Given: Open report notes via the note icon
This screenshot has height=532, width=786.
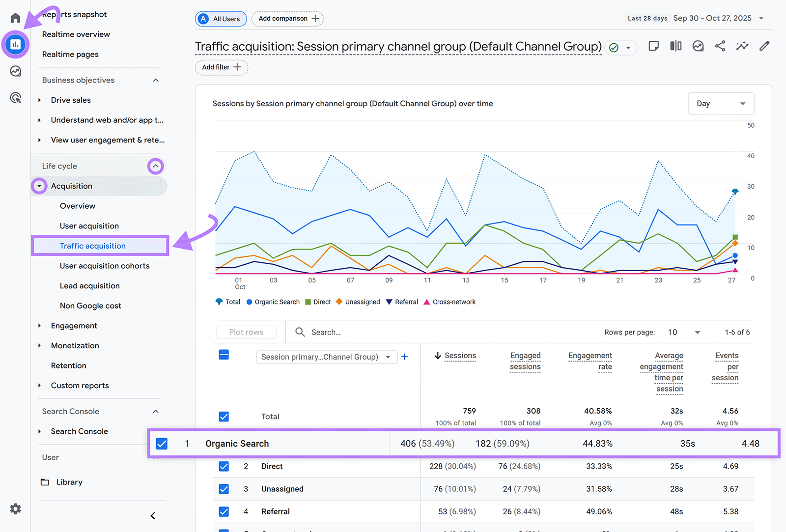Looking at the screenshot, I should coord(653,46).
